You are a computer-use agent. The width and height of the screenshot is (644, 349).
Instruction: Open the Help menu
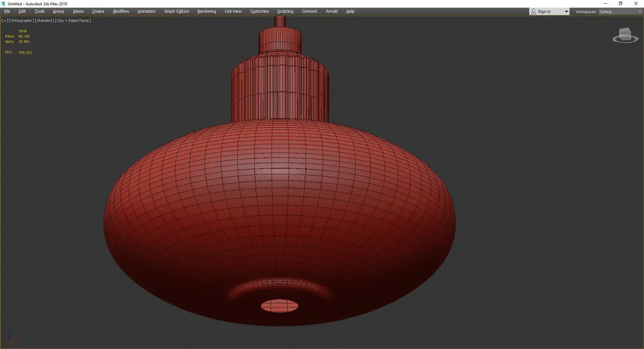coord(350,11)
